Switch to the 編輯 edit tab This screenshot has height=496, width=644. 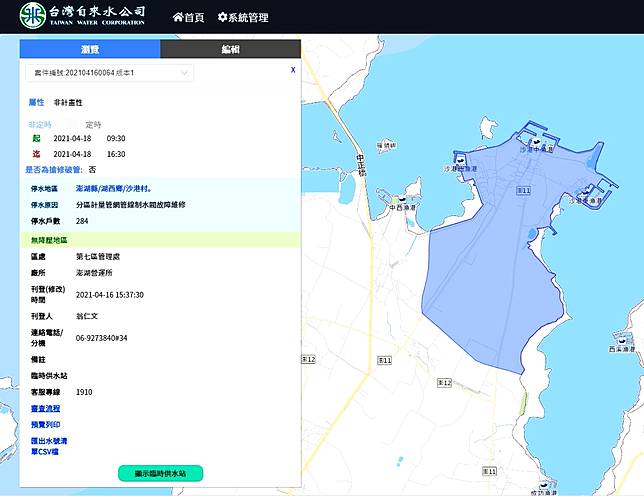point(230,49)
